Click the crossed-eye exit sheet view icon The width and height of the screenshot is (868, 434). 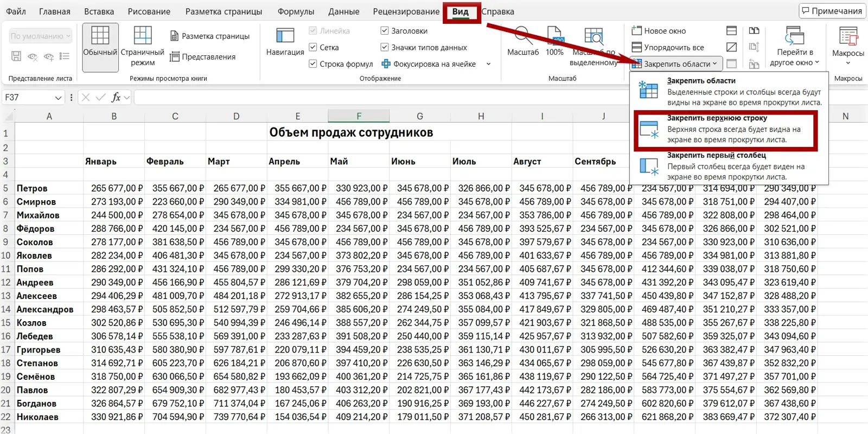pos(33,56)
